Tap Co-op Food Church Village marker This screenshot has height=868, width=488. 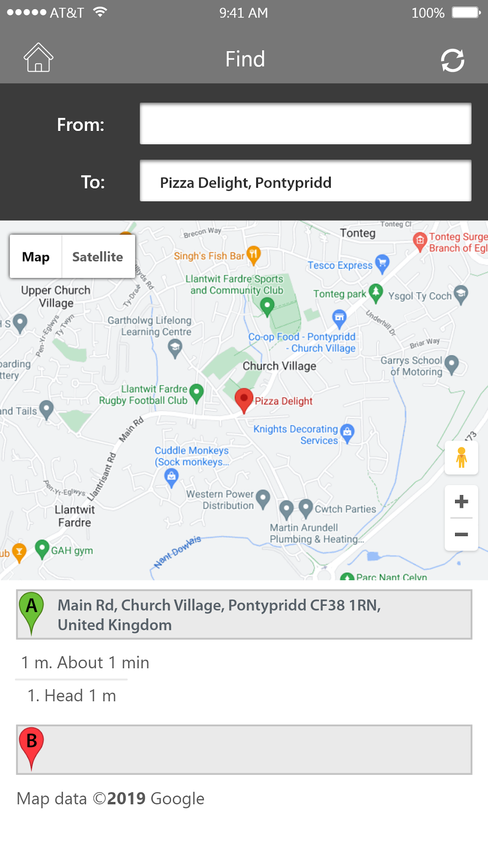(339, 319)
